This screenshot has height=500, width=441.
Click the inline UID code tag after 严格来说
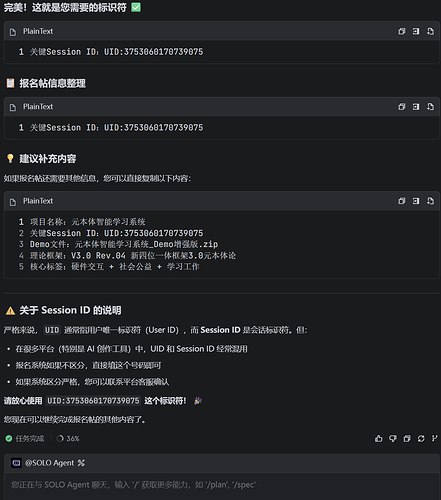click(x=52, y=330)
